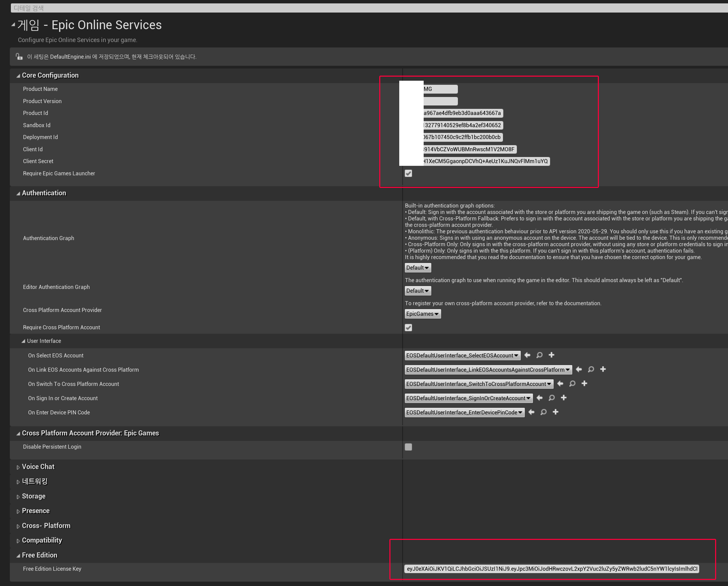Image resolution: width=728 pixels, height=586 pixels.
Task: Click plus icon next to LinkEOSAccountsAgainstCrossPlatform
Action: point(603,369)
